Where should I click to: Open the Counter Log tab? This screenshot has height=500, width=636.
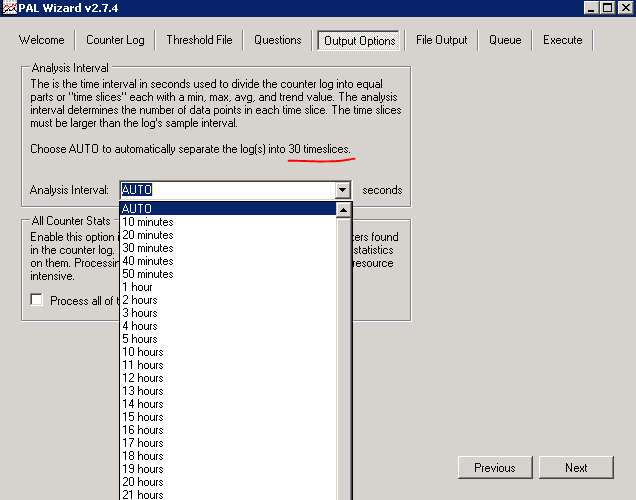[115, 40]
